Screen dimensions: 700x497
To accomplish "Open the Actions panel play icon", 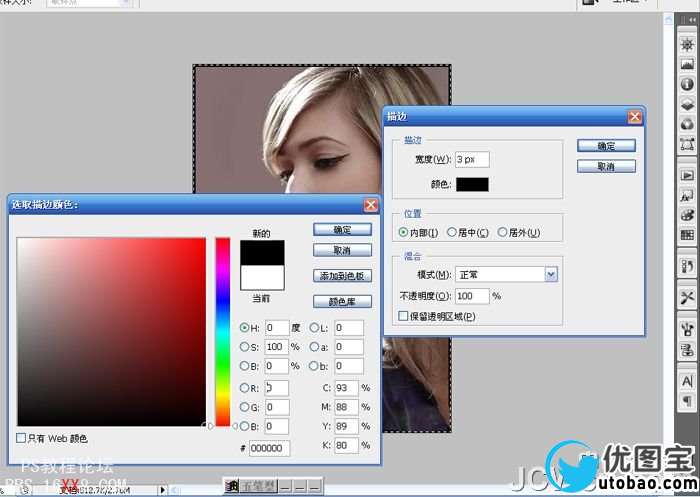I will coord(687,175).
